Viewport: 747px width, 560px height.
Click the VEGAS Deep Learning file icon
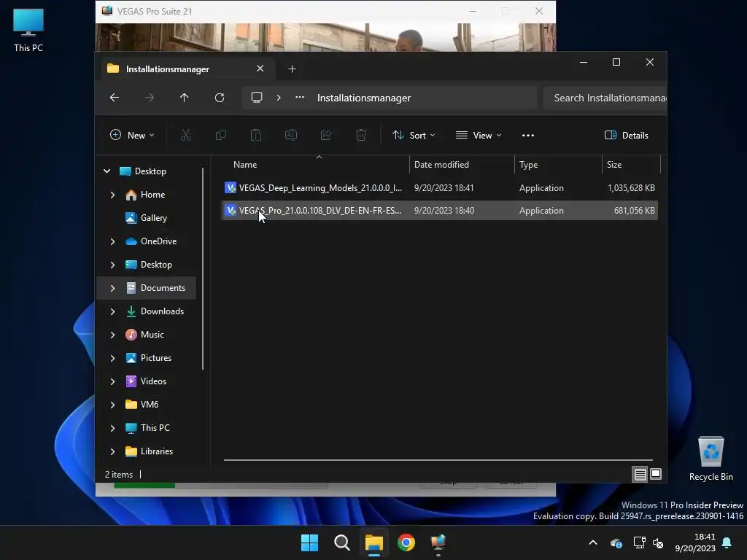(231, 187)
